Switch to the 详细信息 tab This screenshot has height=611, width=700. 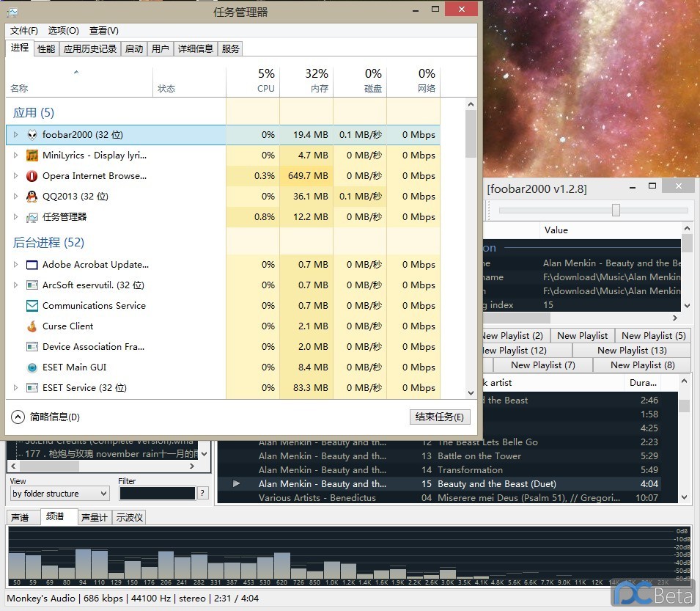tap(196, 48)
